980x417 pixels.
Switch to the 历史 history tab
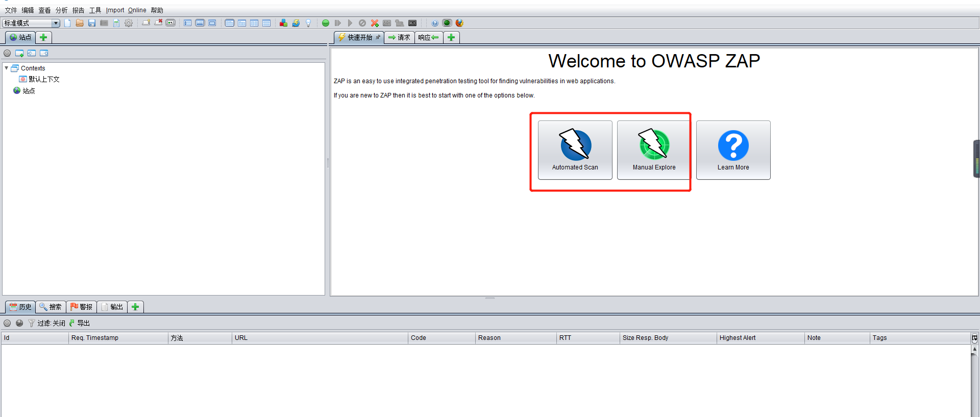pos(20,307)
